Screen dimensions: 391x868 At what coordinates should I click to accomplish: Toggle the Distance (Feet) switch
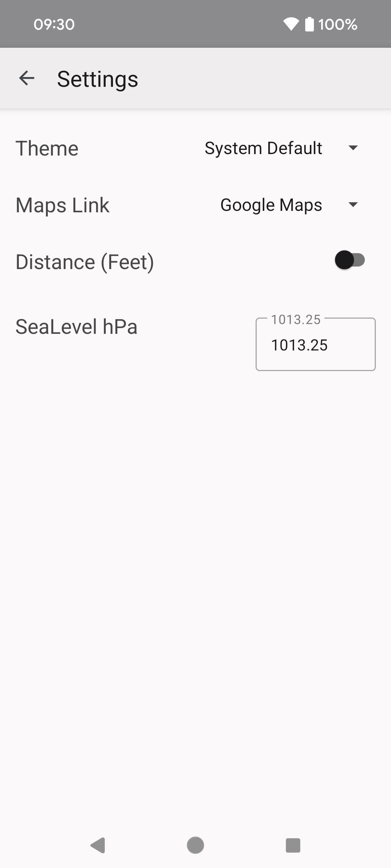[x=350, y=260]
